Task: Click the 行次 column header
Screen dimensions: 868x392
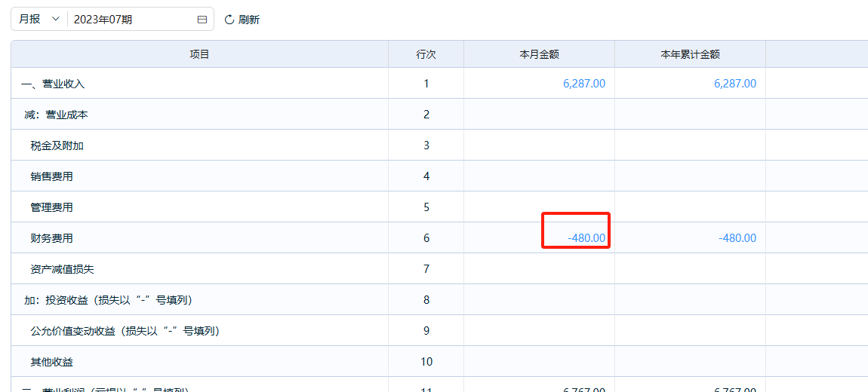Action: point(426,54)
